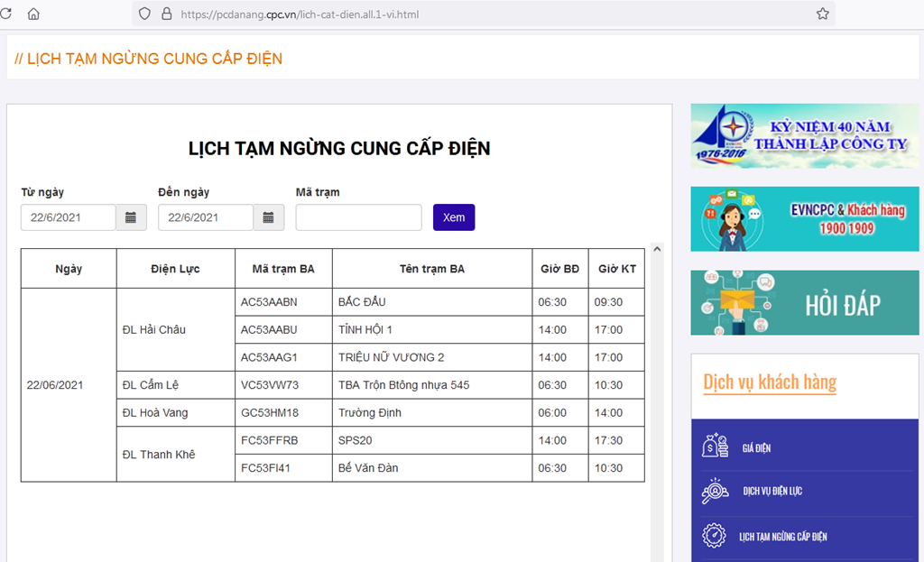924x562 pixels.
Task: Click the Mã trạm BA column header
Action: click(x=283, y=269)
